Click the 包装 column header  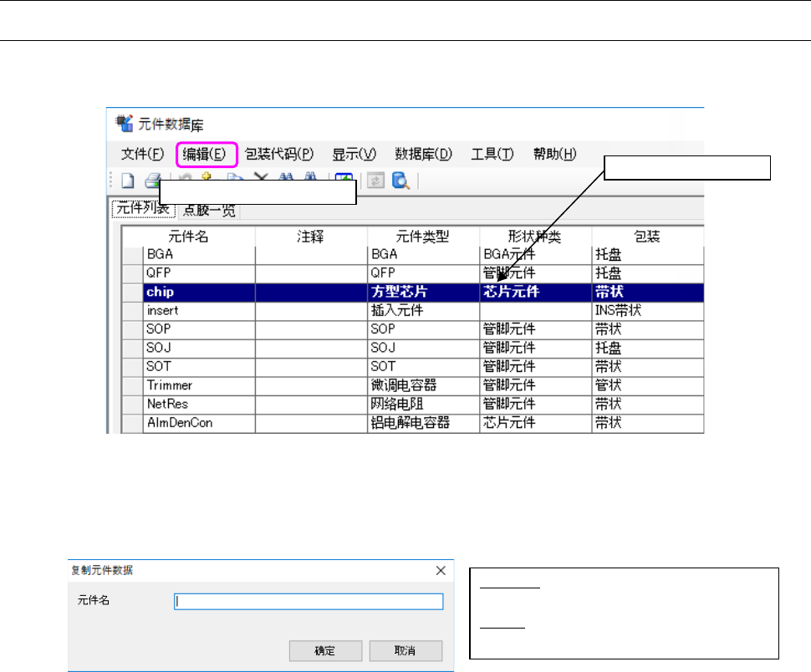click(x=647, y=237)
